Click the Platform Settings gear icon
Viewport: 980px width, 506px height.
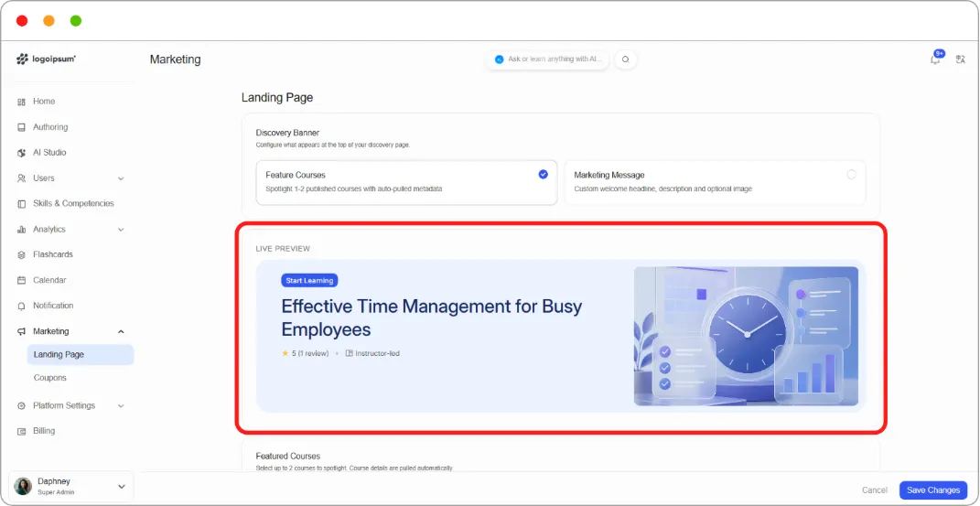(21, 406)
